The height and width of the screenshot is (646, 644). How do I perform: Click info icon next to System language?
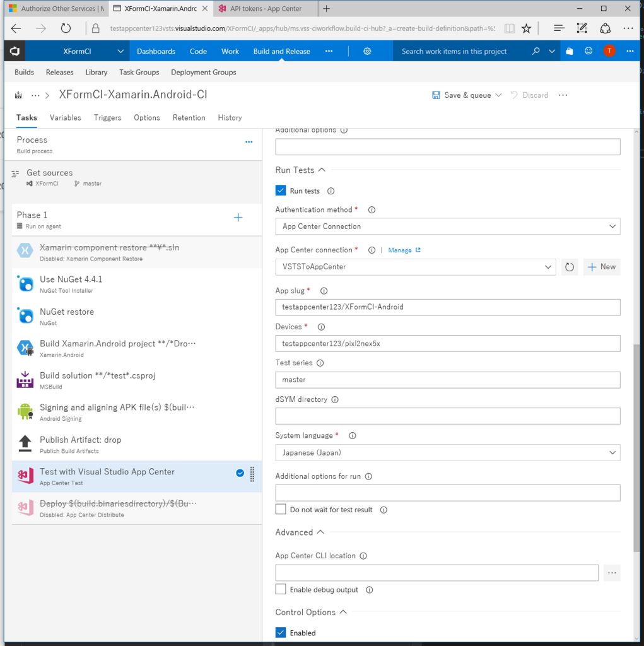pyautogui.click(x=353, y=436)
